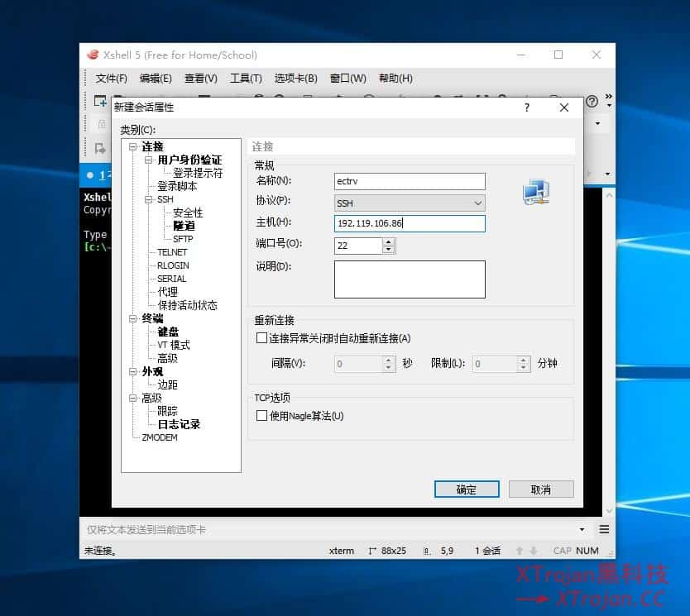Collapse the 终端 tree node
Image resolution: width=690 pixels, height=616 pixels.
[x=132, y=319]
